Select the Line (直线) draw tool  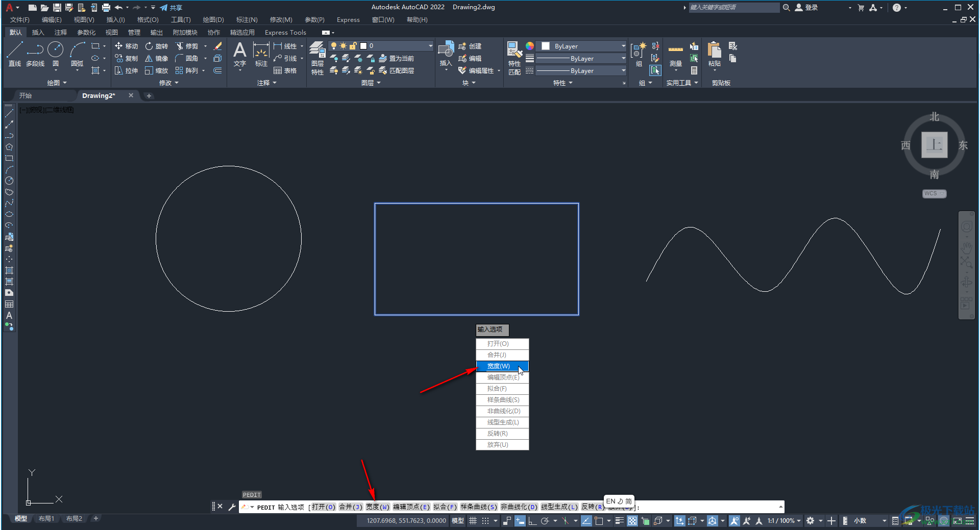coord(14,54)
